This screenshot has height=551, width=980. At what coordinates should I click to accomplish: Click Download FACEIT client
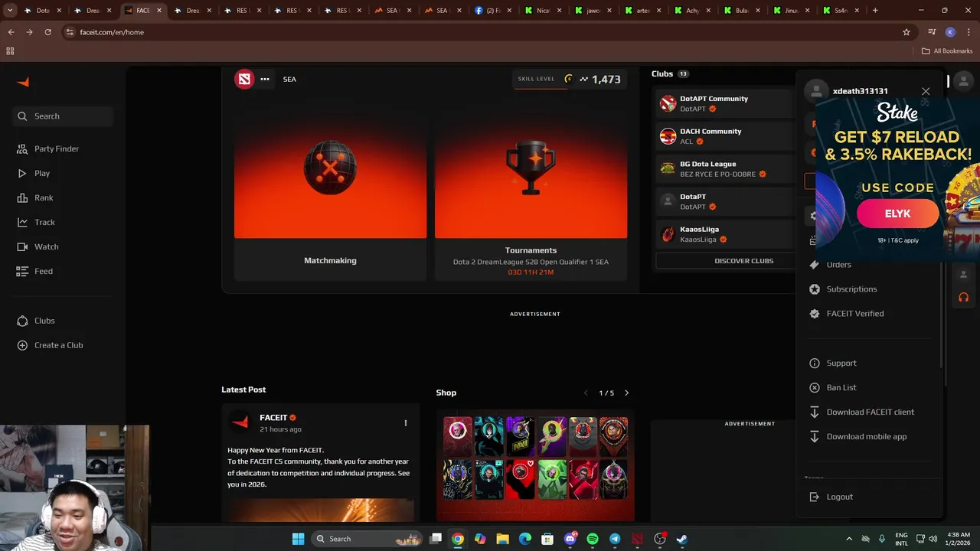870,412
